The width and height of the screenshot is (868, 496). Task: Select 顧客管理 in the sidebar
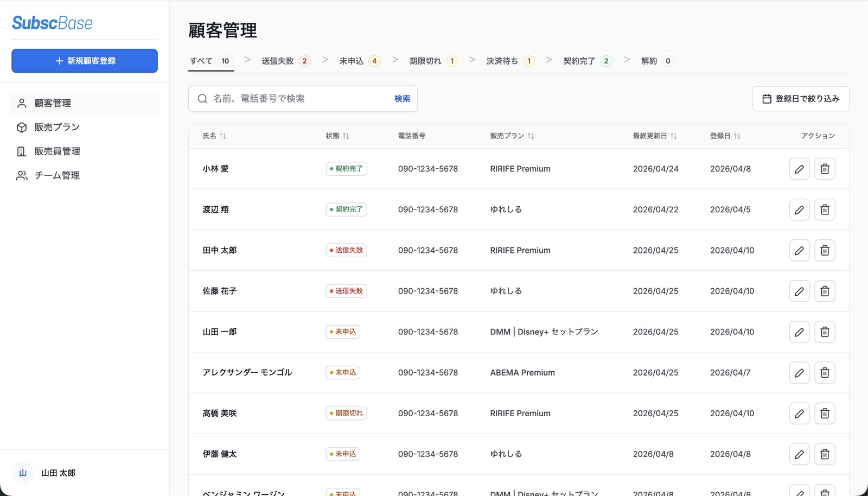[x=85, y=103]
